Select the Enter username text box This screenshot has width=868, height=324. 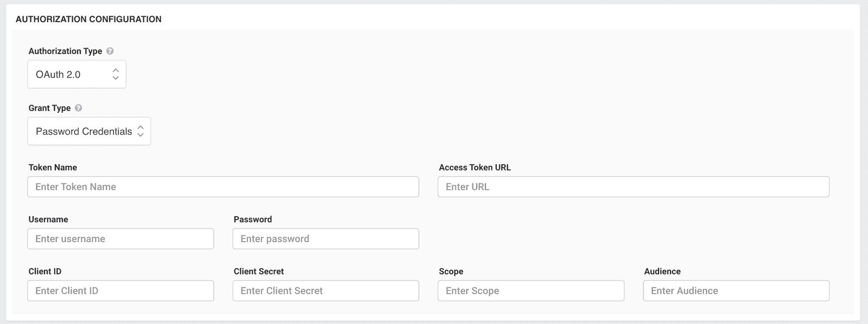click(x=120, y=239)
